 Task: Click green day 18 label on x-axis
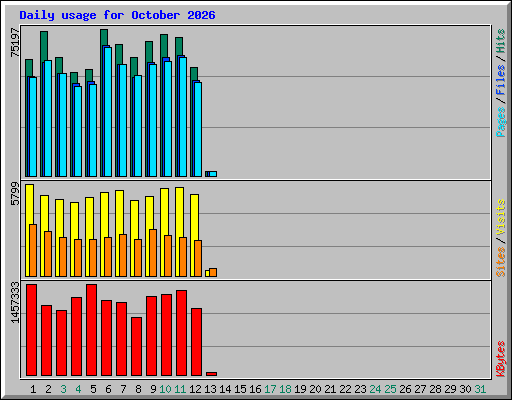(285, 389)
